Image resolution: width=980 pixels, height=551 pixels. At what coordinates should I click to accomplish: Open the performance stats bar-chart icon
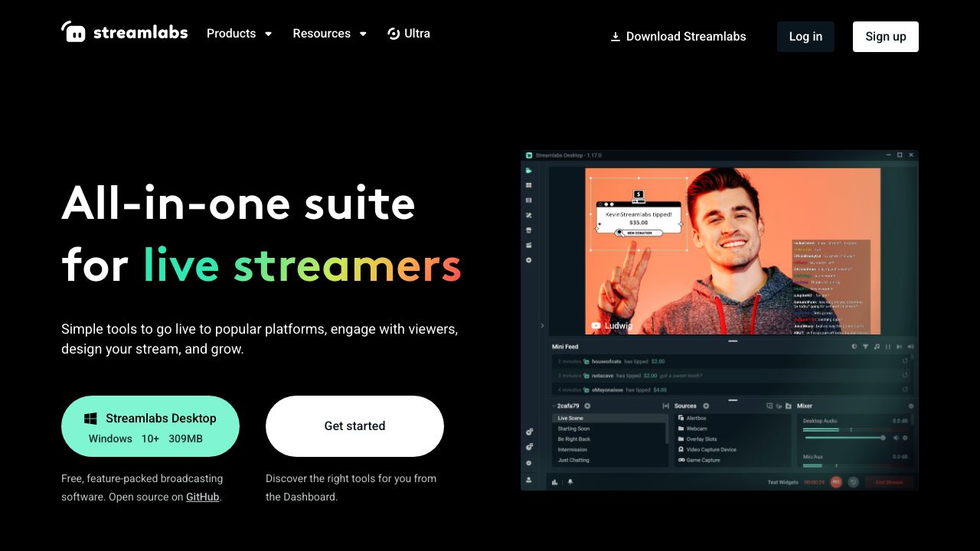pos(555,482)
